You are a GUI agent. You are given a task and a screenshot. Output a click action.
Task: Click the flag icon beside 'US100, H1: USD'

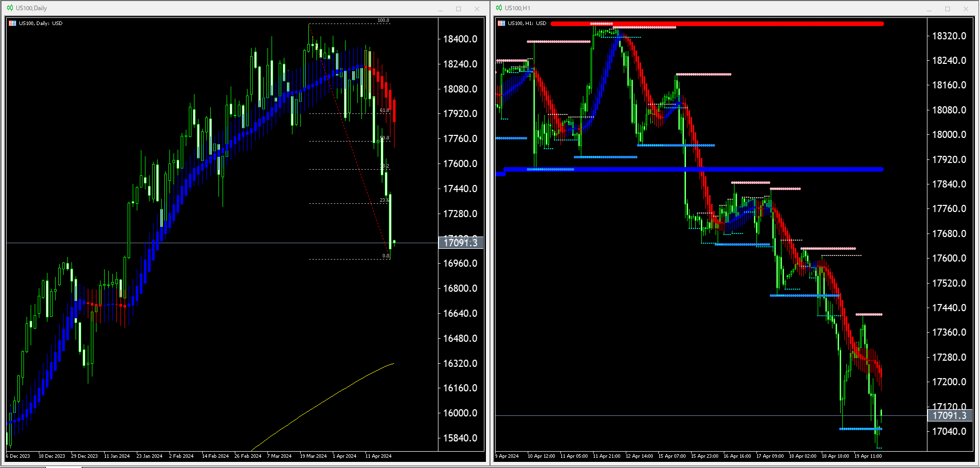coord(502,24)
